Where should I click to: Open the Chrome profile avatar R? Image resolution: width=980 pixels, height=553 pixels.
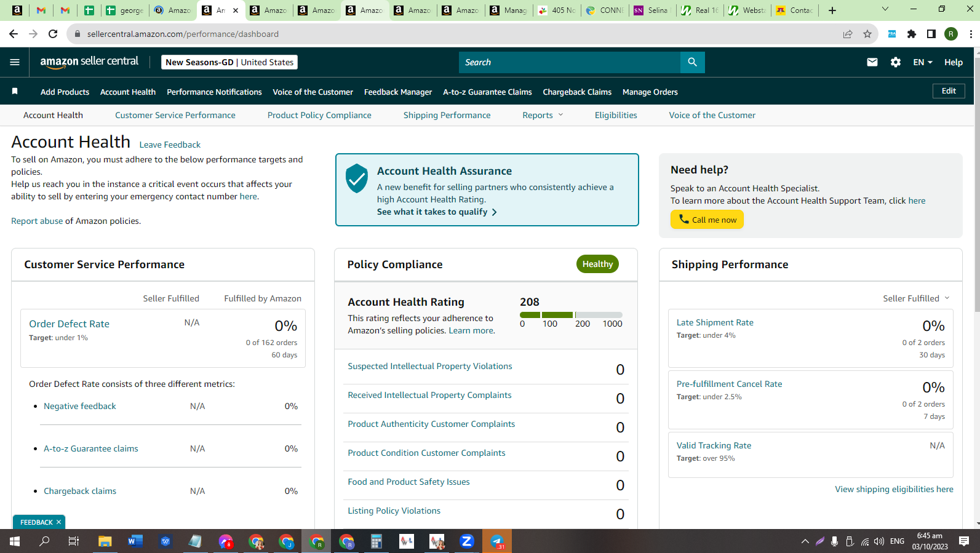[951, 34]
